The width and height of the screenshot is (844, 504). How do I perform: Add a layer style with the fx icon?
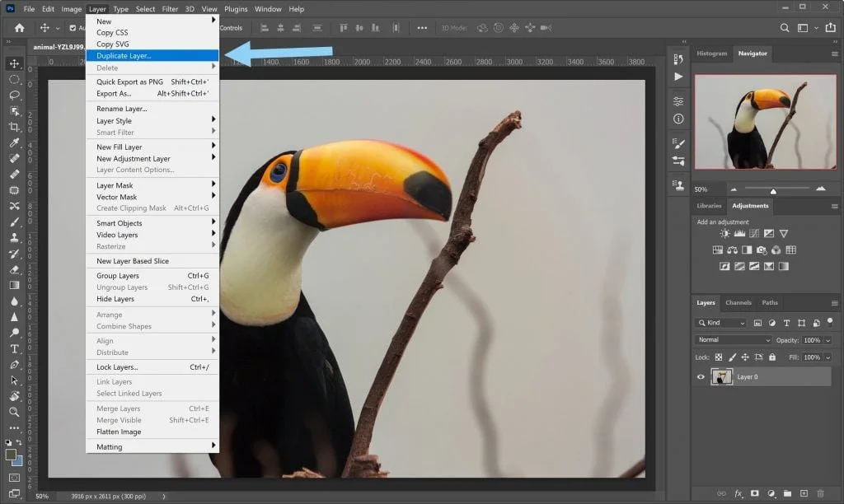coord(738,493)
